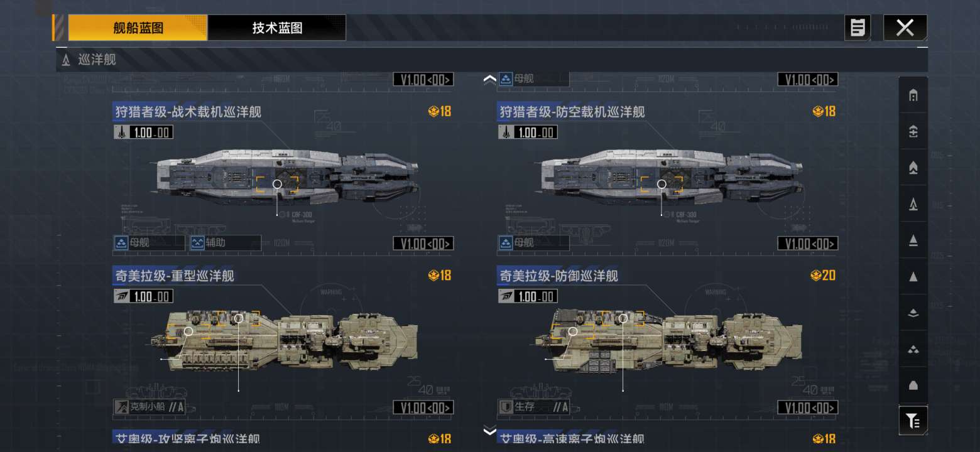The width and height of the screenshot is (980, 452).
Task: Click the 克制小船 tag on the 奇美拉级-重型巡洋舰 card
Action: [150, 407]
